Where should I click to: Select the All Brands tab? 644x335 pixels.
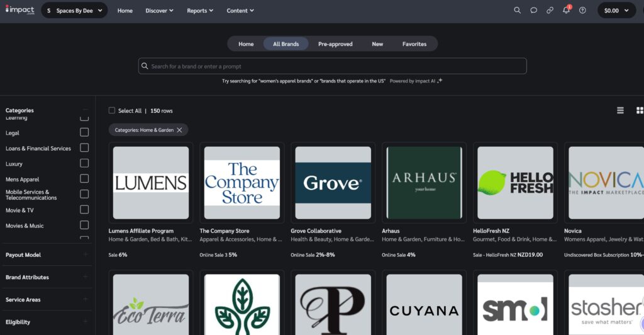tap(286, 44)
